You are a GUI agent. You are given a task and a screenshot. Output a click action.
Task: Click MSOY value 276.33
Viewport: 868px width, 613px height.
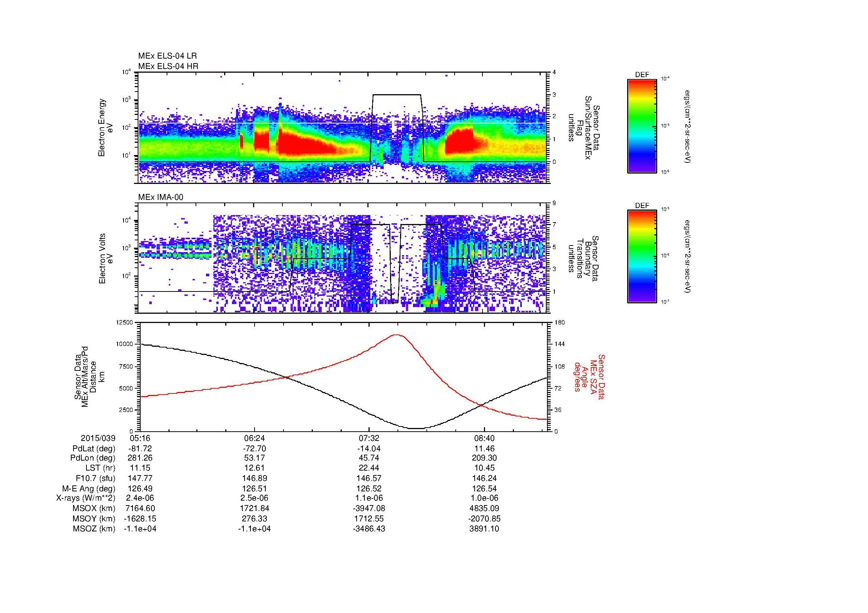coord(255,518)
